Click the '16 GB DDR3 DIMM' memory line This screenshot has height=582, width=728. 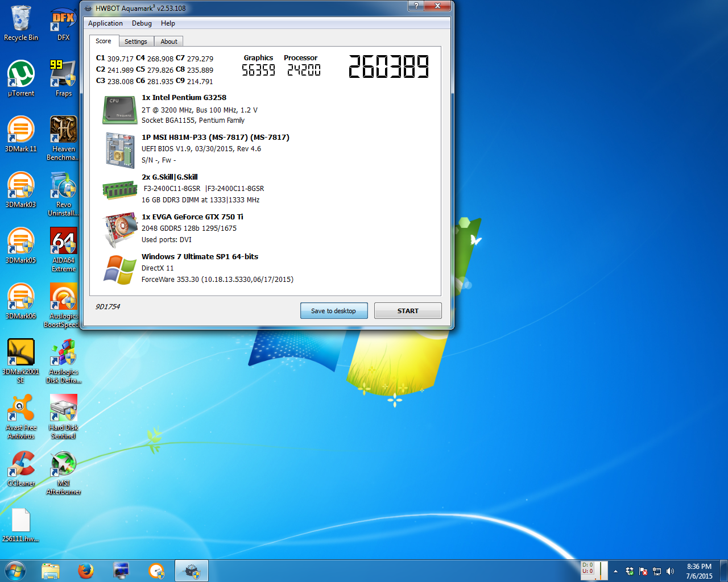(x=200, y=200)
